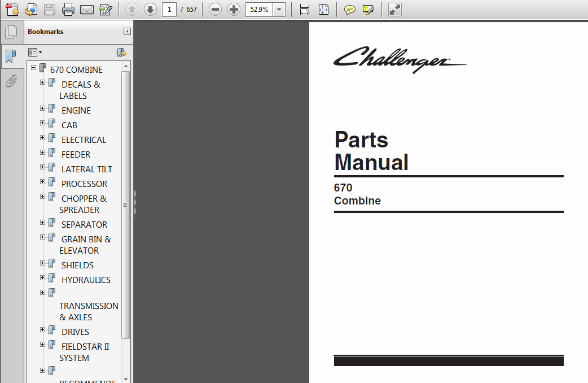Expand the GRAIN BIN & ELEVATOR node
The height and width of the screenshot is (383, 588).
pyautogui.click(x=42, y=237)
